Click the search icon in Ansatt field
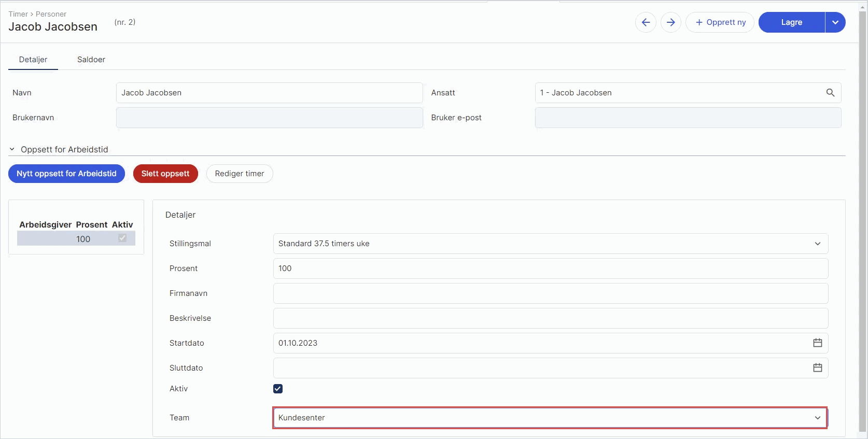 [830, 93]
